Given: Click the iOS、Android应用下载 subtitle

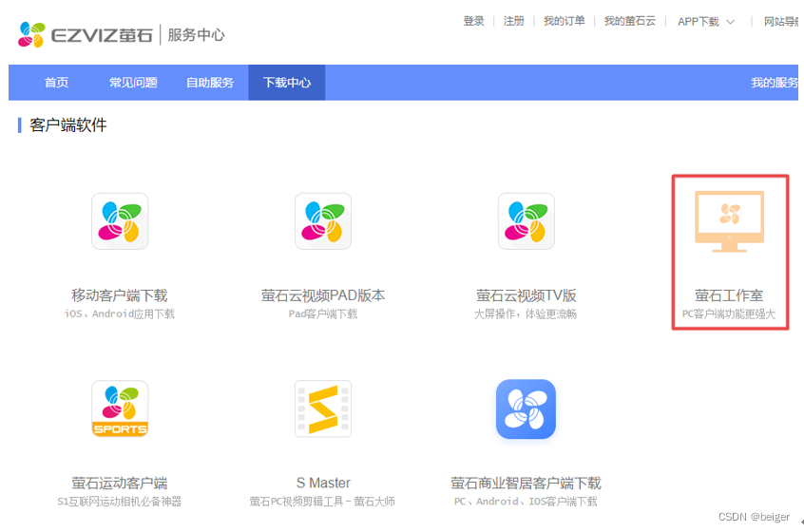Looking at the screenshot, I should [x=120, y=313].
